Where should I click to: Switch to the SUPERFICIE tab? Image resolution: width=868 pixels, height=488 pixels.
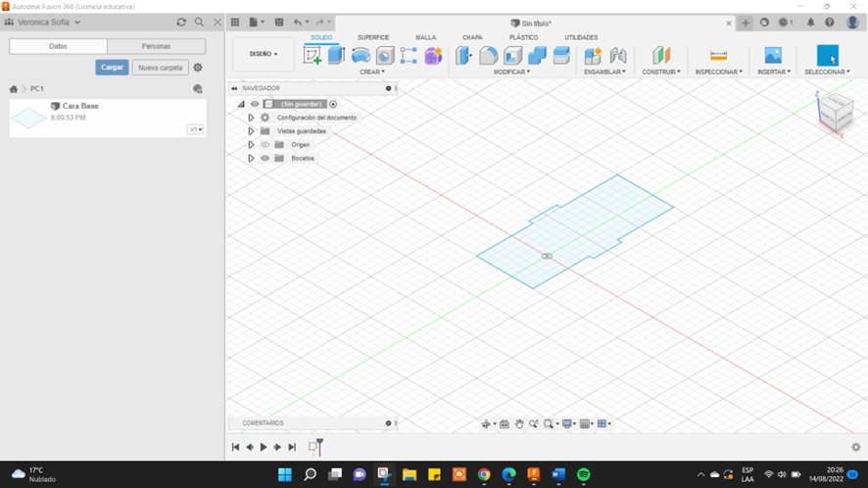coord(373,37)
